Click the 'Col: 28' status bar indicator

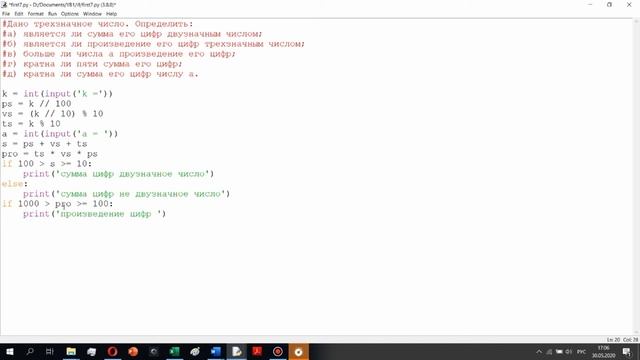[631, 340]
